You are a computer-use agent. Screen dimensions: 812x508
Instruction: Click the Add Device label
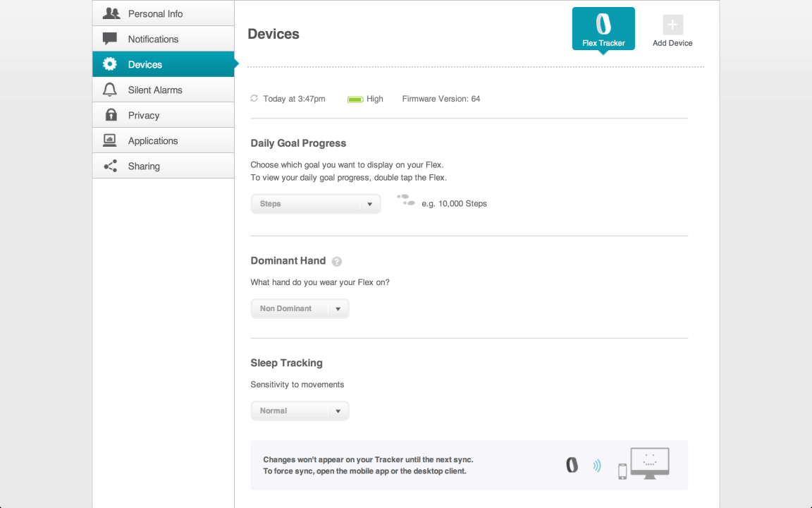(672, 43)
